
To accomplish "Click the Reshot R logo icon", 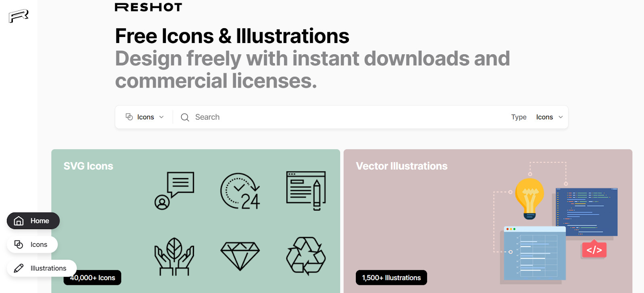I will pyautogui.click(x=19, y=16).
